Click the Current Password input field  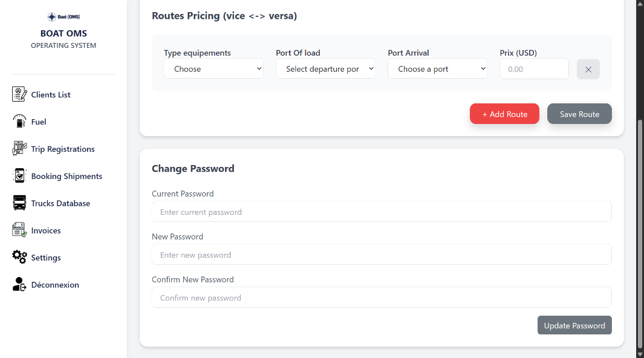point(381,212)
